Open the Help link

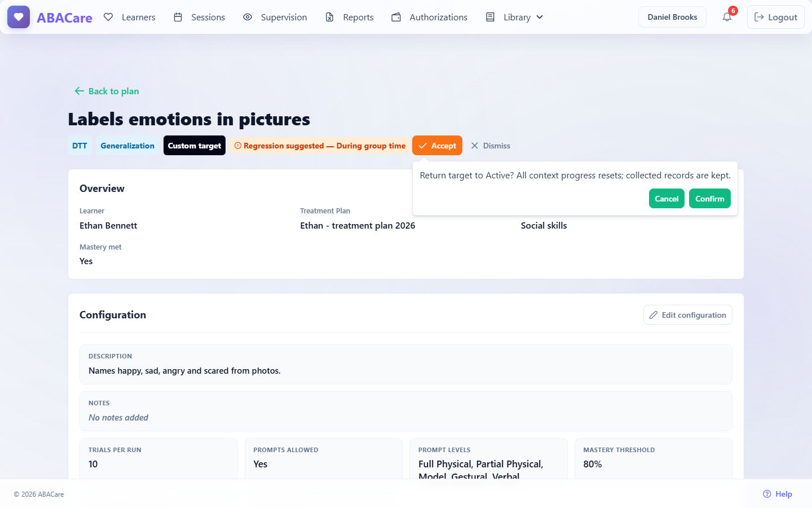(778, 494)
